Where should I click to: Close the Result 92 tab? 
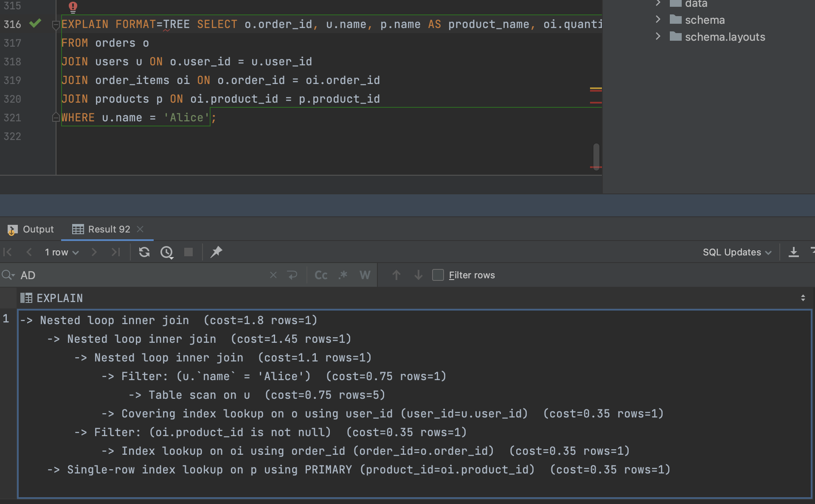click(x=140, y=229)
